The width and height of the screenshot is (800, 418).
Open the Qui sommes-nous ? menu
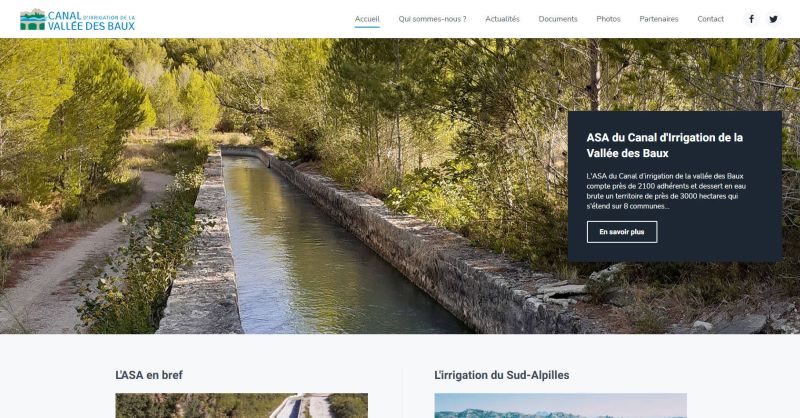click(x=432, y=19)
